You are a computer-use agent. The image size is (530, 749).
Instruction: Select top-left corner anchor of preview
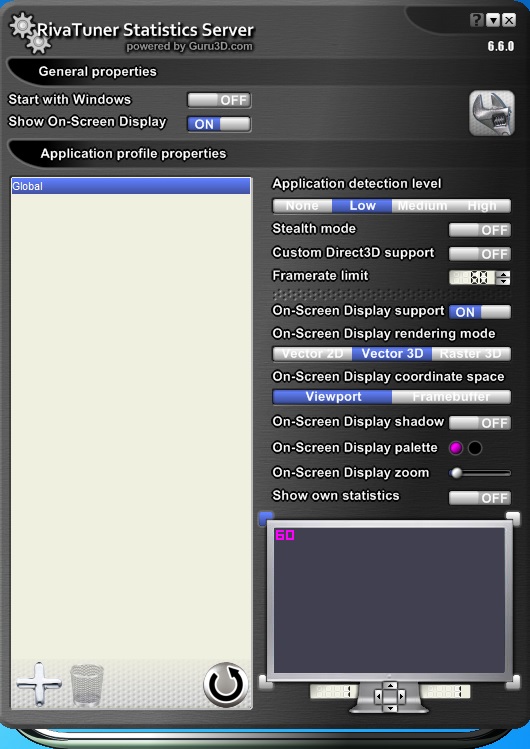coord(265,518)
